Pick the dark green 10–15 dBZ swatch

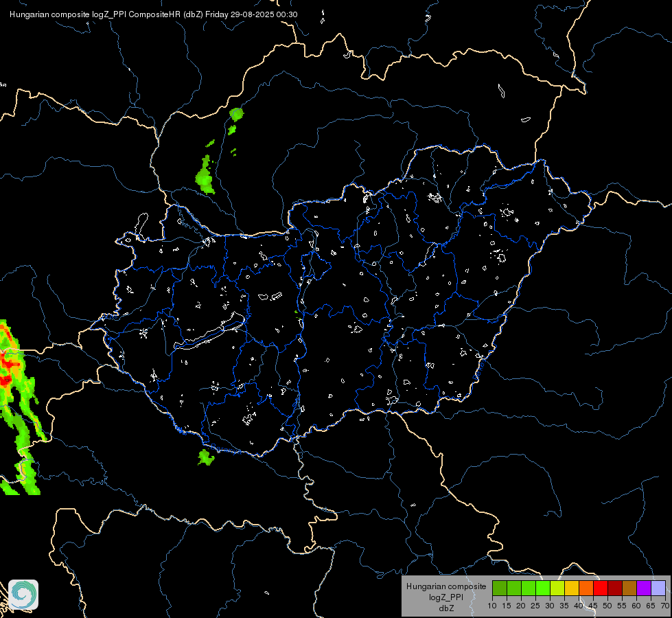(x=500, y=588)
